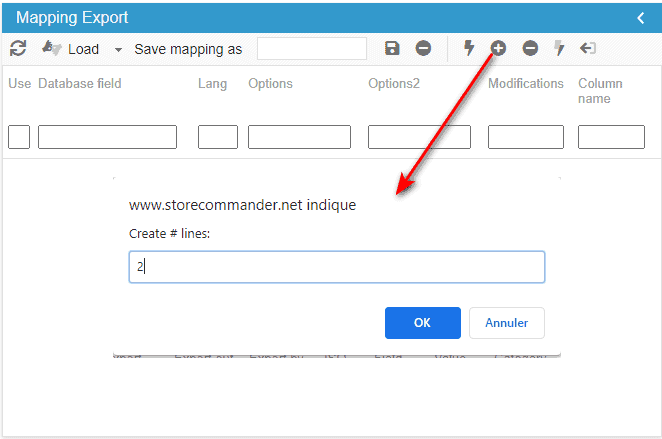Viewport: 662px width, 439px height.
Task: Click the first dark lightning bolt icon
Action: [468, 48]
